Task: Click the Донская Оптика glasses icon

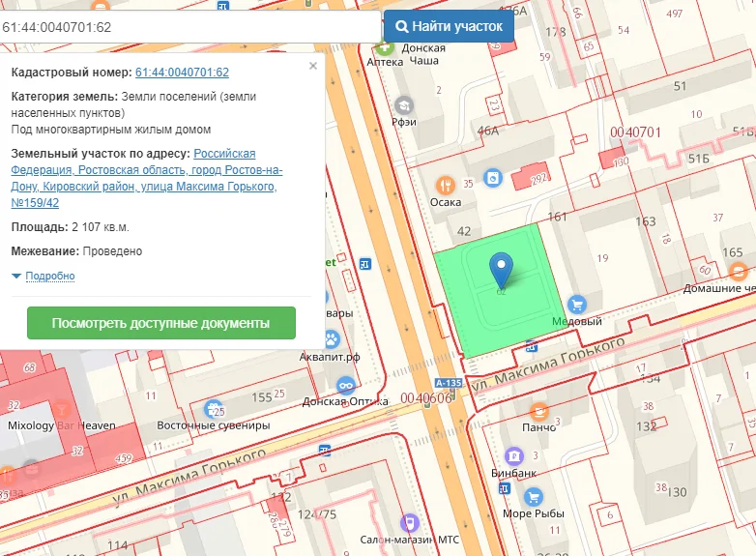Action: pyautogui.click(x=345, y=384)
